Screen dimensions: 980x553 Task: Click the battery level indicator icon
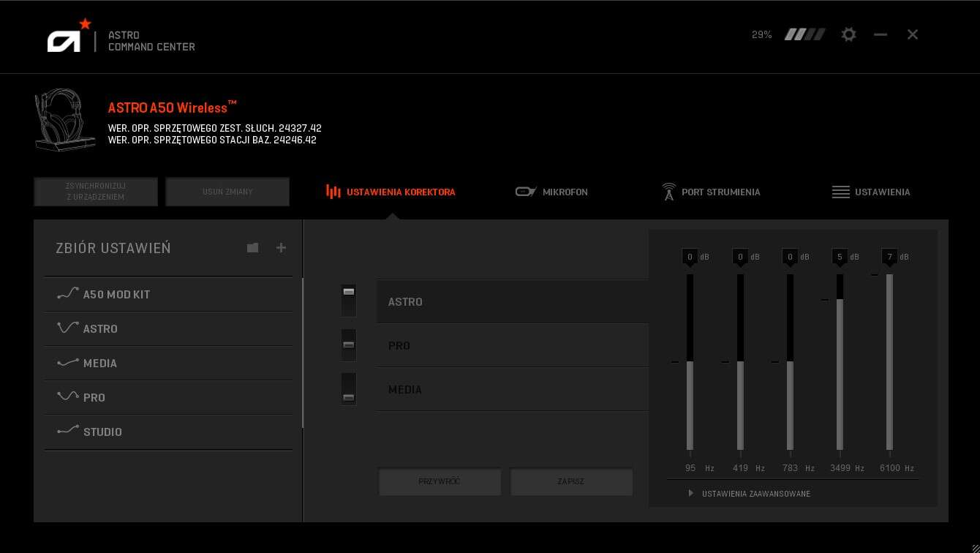(x=804, y=34)
